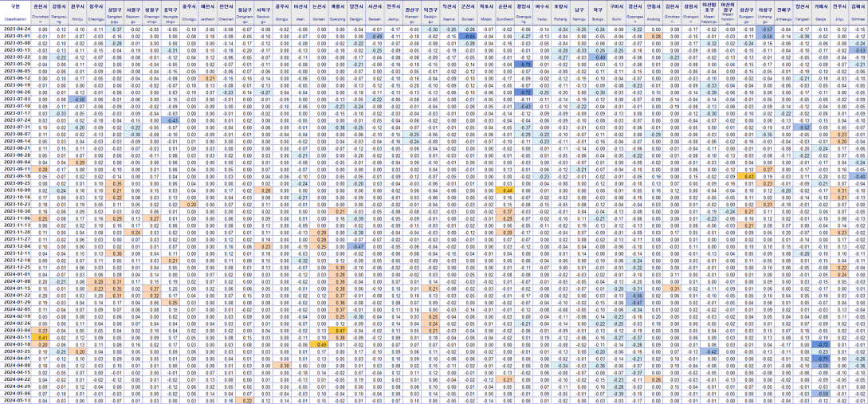Click Seosan's -0.49 cell on 2023-05-01
Screen dimensions: 868x404
coord(376,35)
